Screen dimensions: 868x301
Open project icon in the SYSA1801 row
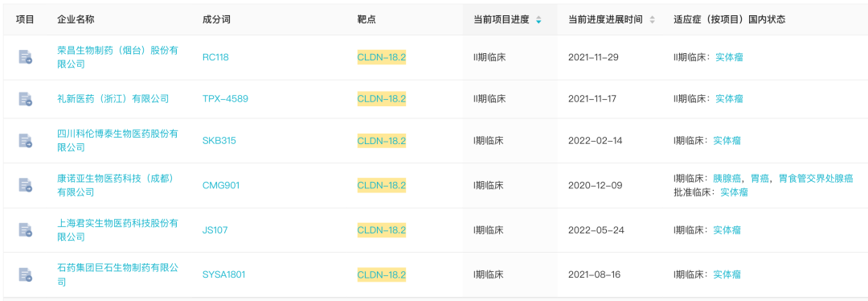tap(25, 274)
